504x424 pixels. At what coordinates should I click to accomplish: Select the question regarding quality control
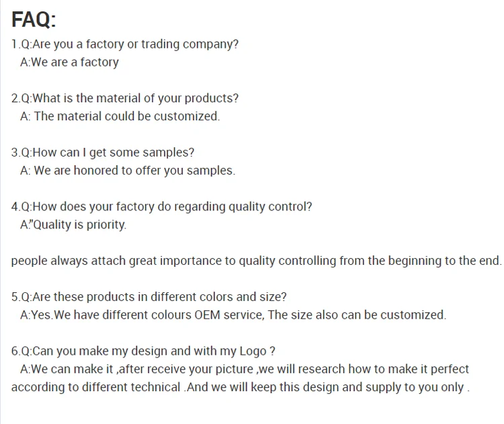[x=162, y=207]
